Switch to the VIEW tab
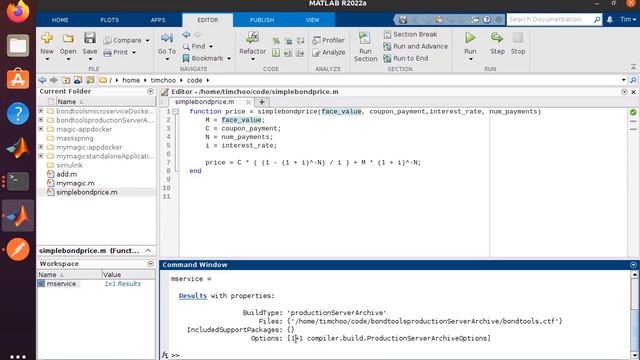 pyautogui.click(x=312, y=20)
